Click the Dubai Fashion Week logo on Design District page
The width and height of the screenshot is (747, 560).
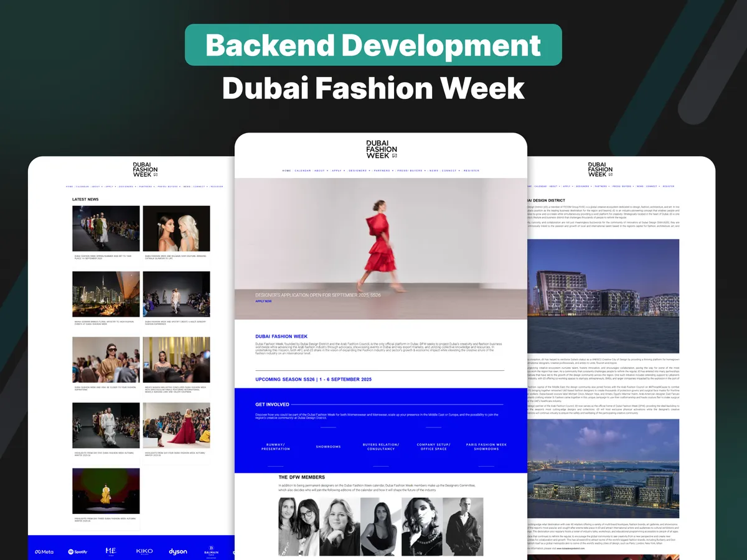[x=600, y=170]
